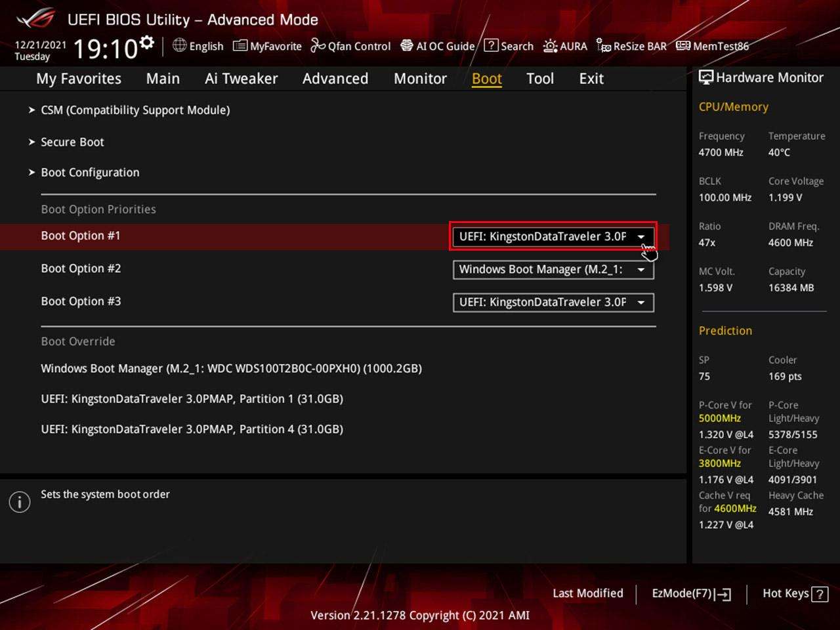Select the Boot Option #3 label

[81, 301]
